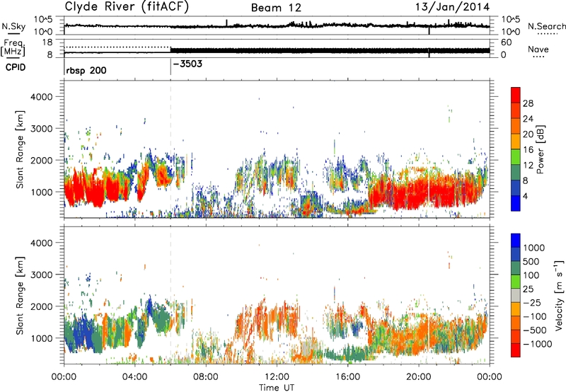Click the "12:00" time axis tick label
This screenshot has width=566, height=392.
point(277,377)
